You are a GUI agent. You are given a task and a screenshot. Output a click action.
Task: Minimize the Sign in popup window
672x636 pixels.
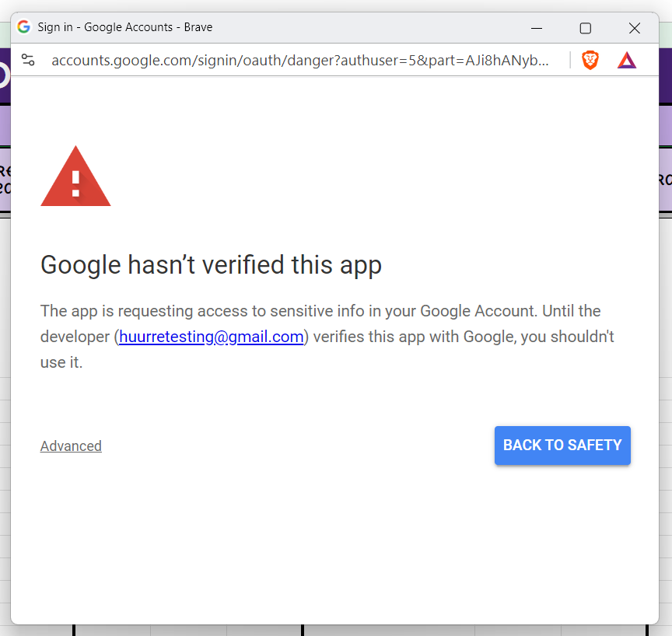coord(537,28)
